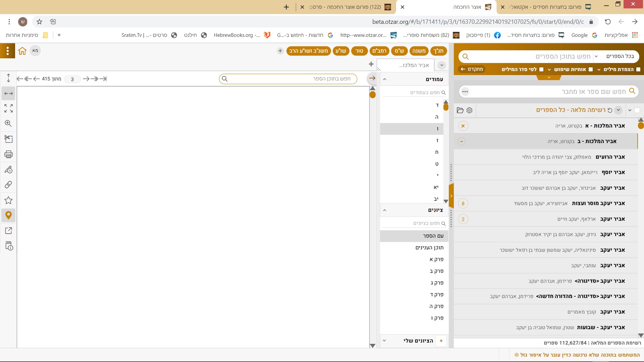The width and height of the screenshot is (644, 362).
Task: Click the מא button near home icon
Action: 35,51
